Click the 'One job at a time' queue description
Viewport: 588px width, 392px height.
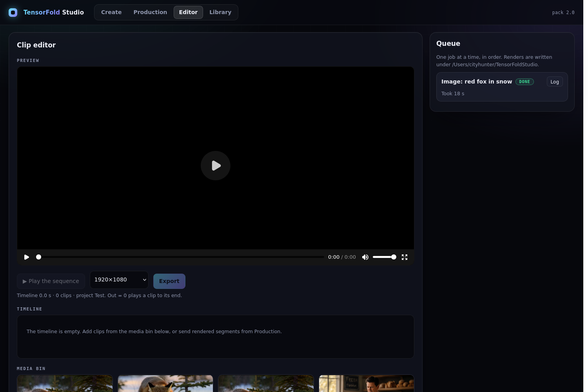coord(494,61)
